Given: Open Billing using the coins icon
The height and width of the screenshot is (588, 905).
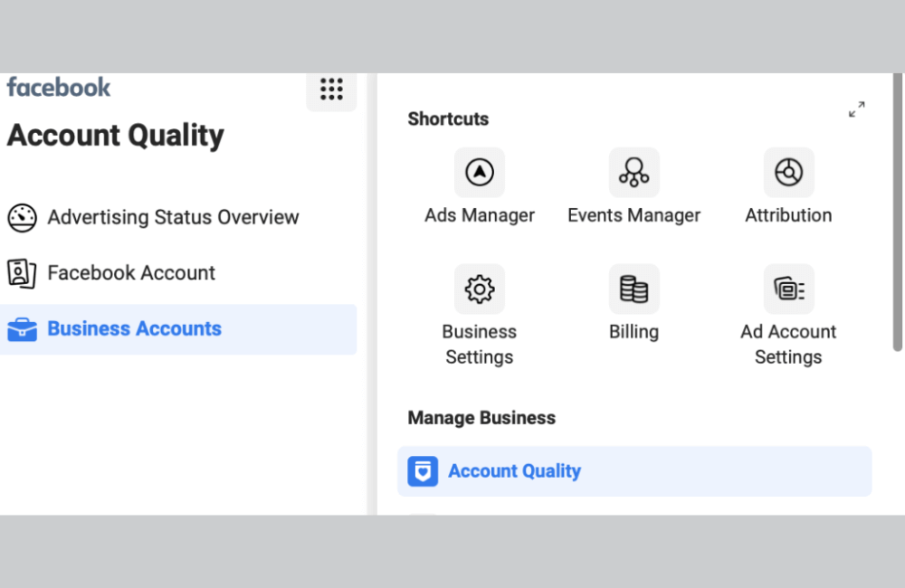Looking at the screenshot, I should click(x=633, y=289).
